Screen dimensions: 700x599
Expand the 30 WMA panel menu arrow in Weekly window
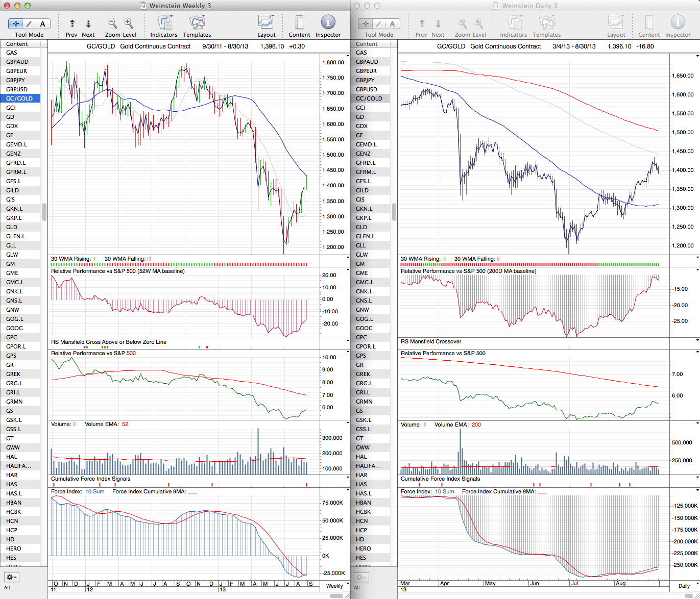pos(348,258)
